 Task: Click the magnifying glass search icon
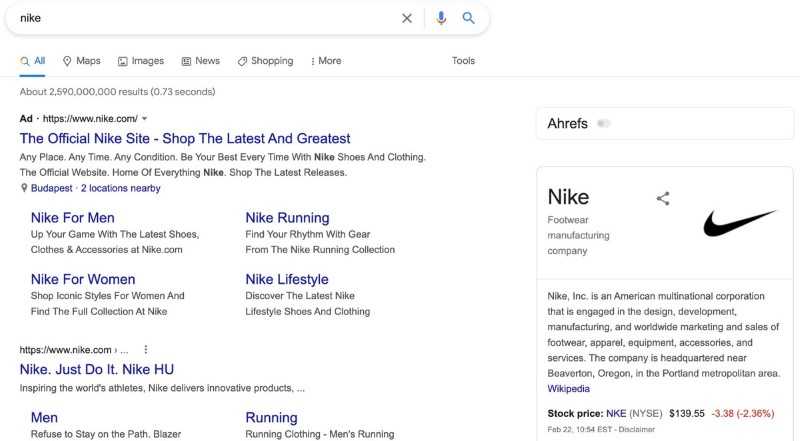(468, 18)
